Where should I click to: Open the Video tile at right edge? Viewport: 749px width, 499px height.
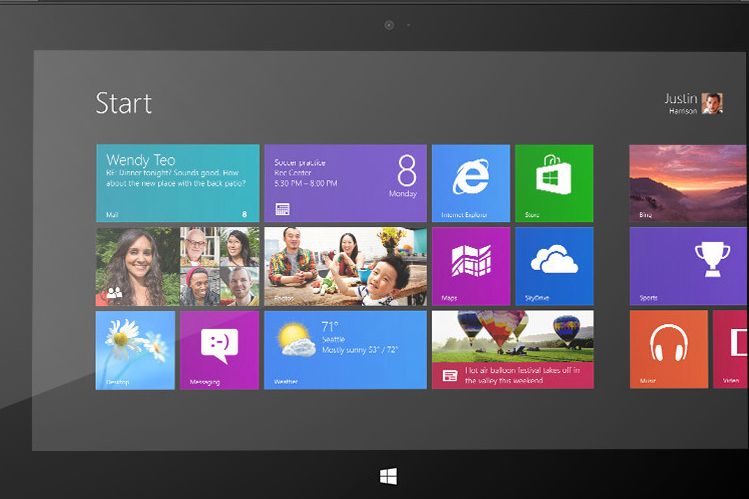[x=731, y=350]
